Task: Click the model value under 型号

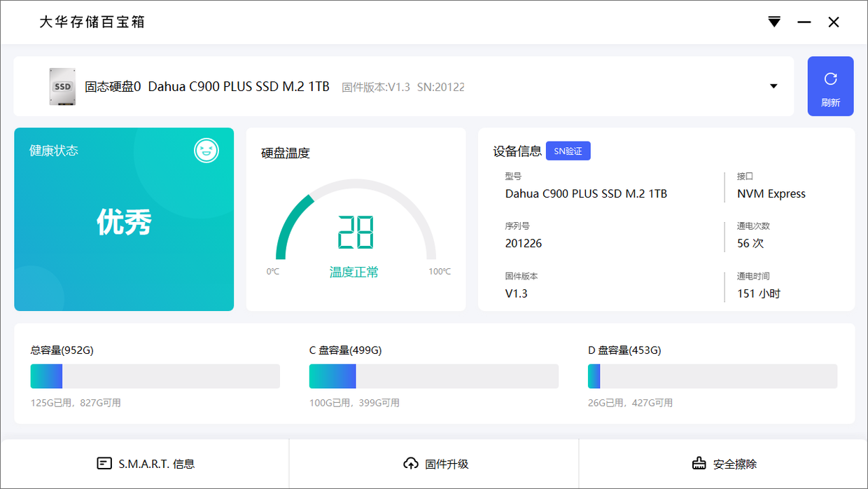Action: pyautogui.click(x=586, y=194)
